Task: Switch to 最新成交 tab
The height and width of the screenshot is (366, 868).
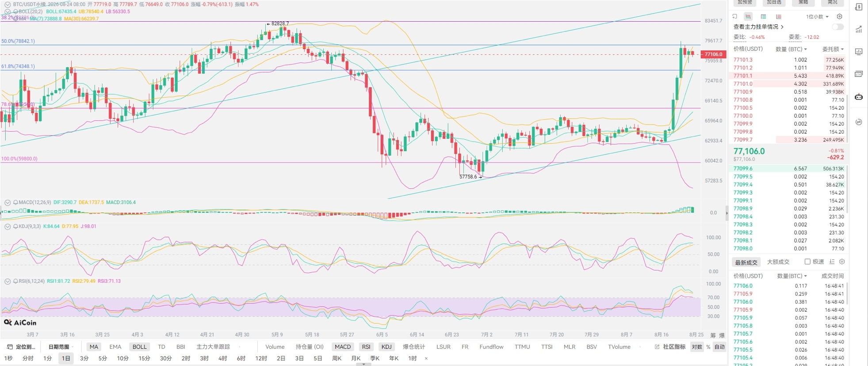Action: 746,262
